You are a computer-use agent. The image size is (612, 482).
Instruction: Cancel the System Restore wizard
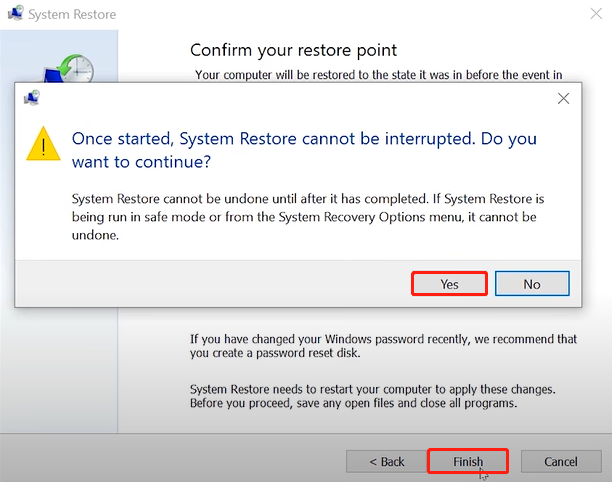[561, 461]
